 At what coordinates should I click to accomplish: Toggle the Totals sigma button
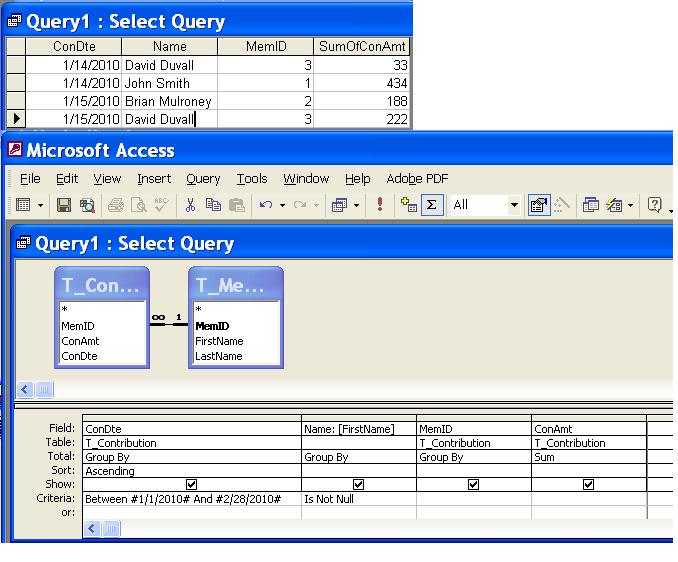tap(432, 205)
